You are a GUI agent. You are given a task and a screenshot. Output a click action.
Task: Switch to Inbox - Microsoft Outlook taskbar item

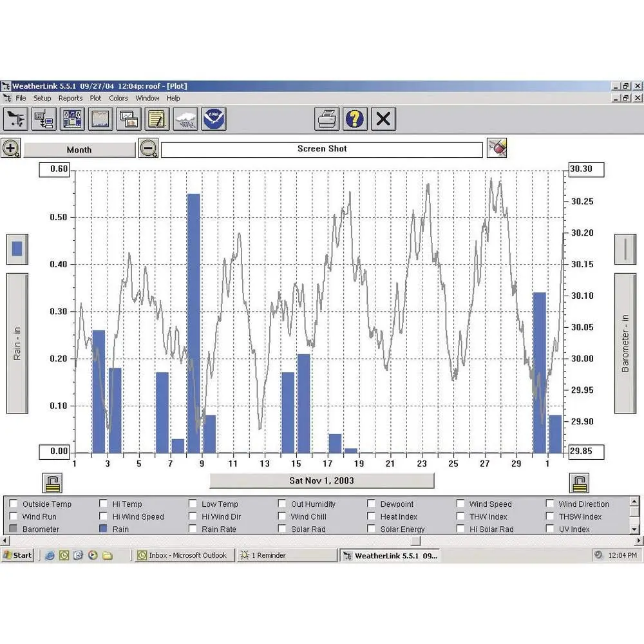tap(184, 555)
